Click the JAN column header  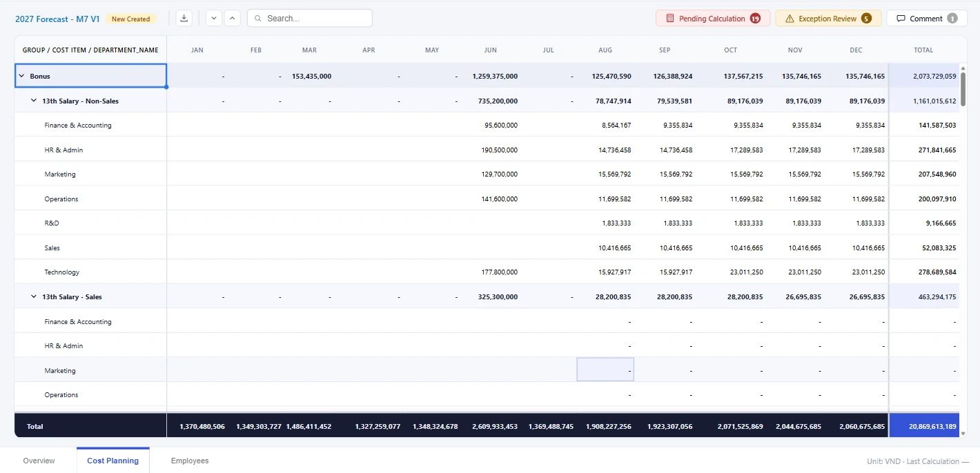[x=197, y=50]
